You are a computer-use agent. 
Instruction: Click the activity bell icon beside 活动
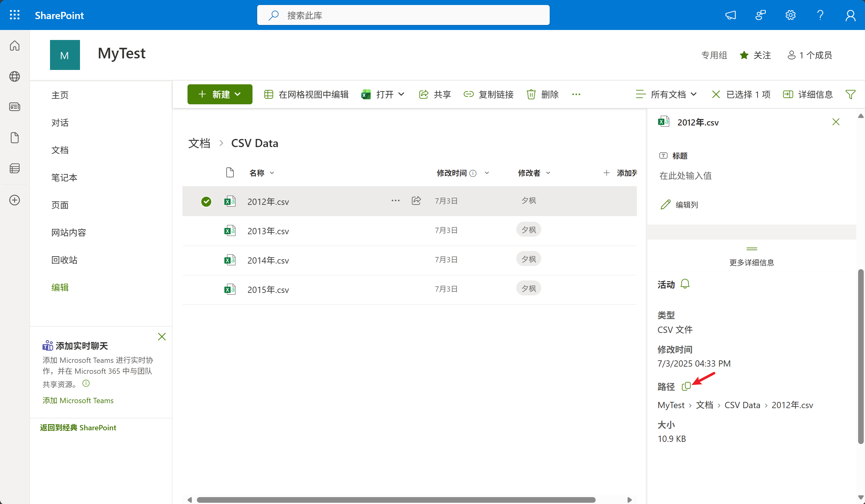point(685,284)
